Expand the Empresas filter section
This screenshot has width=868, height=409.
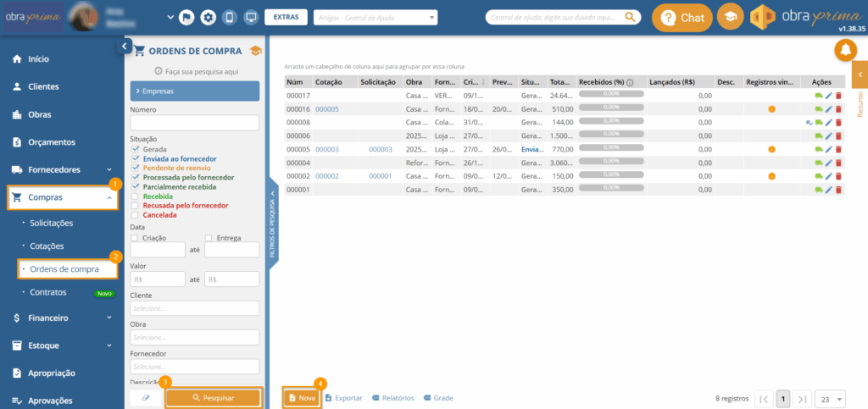[x=195, y=91]
